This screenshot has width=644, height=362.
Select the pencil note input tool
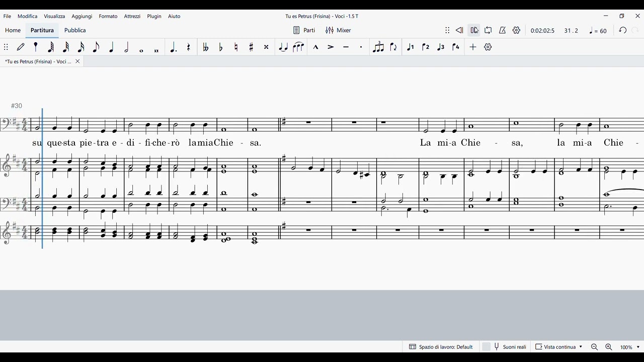[21, 47]
